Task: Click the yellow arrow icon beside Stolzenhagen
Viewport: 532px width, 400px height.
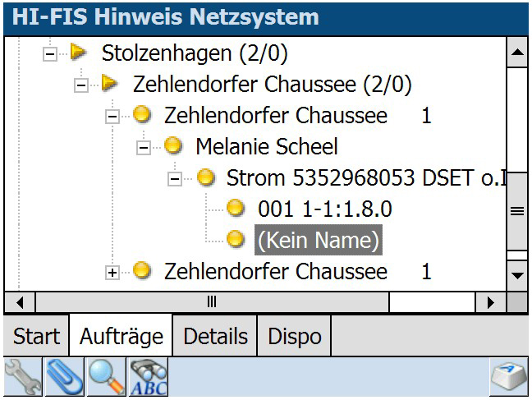Action: pyautogui.click(x=80, y=53)
